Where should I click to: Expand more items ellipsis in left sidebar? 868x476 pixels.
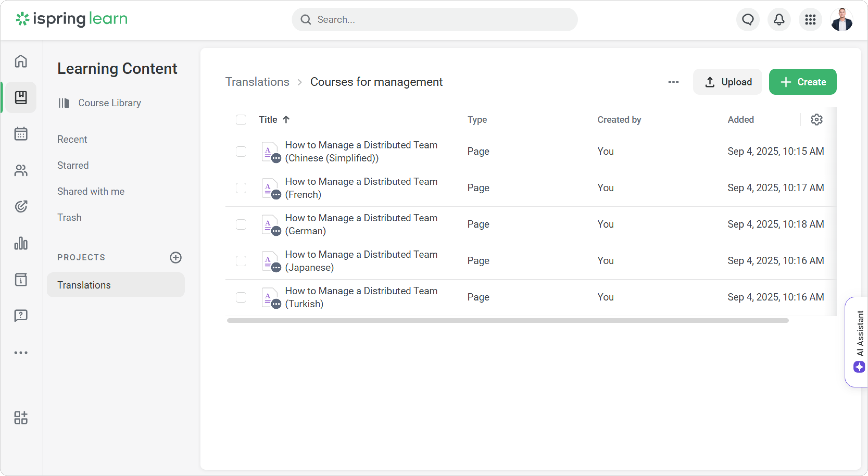(x=21, y=353)
